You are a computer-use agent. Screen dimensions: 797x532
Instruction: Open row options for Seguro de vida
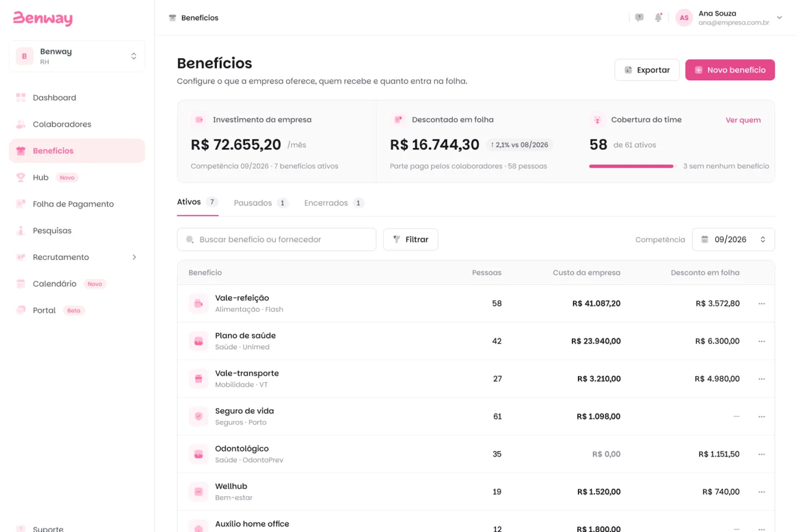(762, 416)
